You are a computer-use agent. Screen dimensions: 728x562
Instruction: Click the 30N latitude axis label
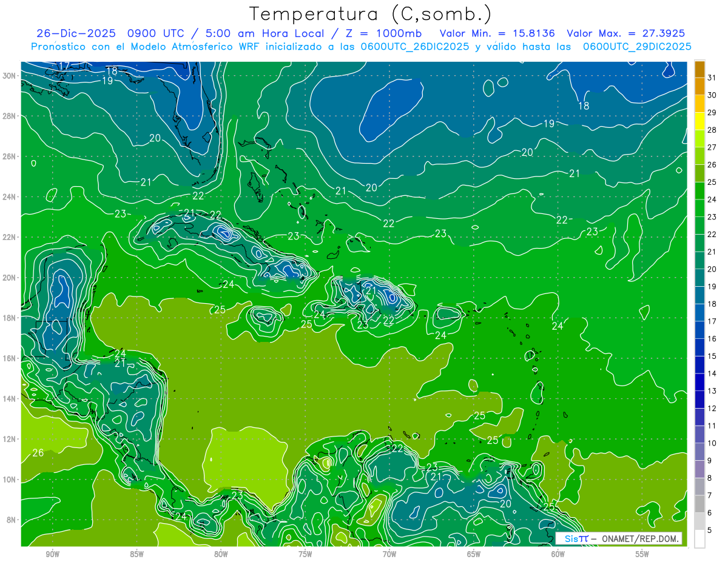(10, 76)
